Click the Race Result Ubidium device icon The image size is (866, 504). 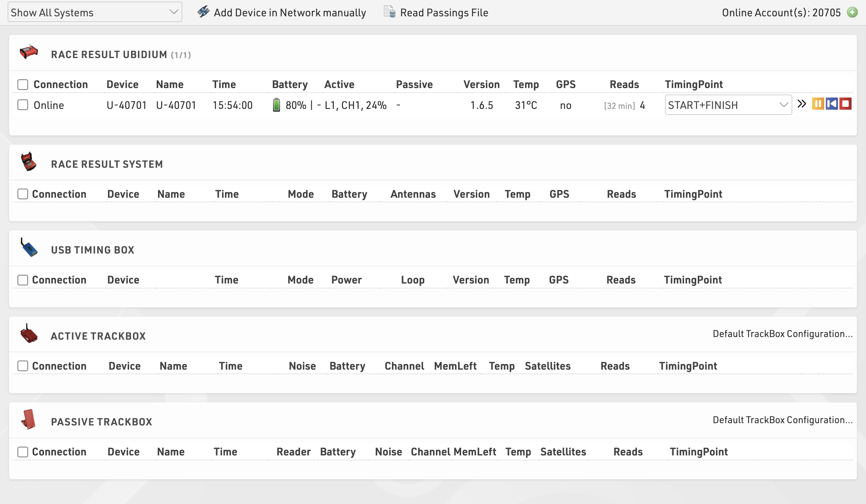coord(29,52)
